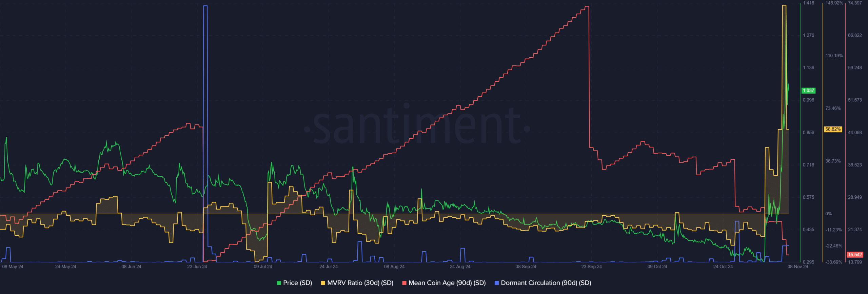Click the 0.575 price axis value
The height and width of the screenshot is (294, 868).
pos(808,197)
